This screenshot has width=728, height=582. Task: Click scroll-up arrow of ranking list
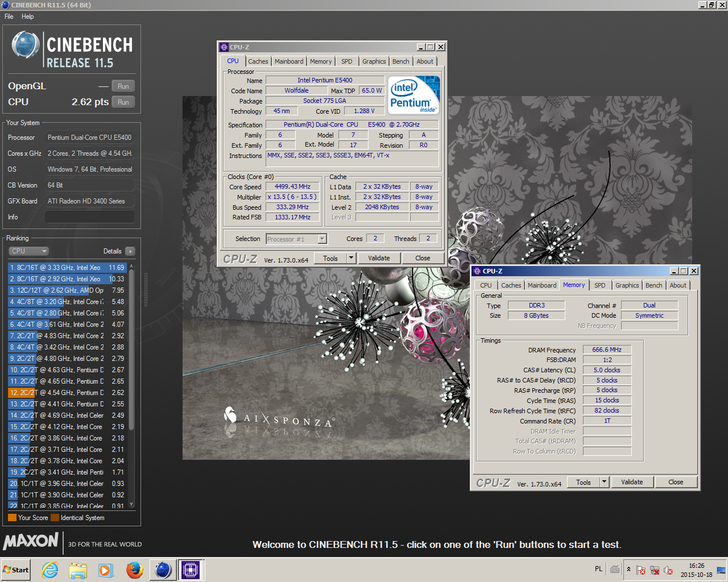point(132,266)
